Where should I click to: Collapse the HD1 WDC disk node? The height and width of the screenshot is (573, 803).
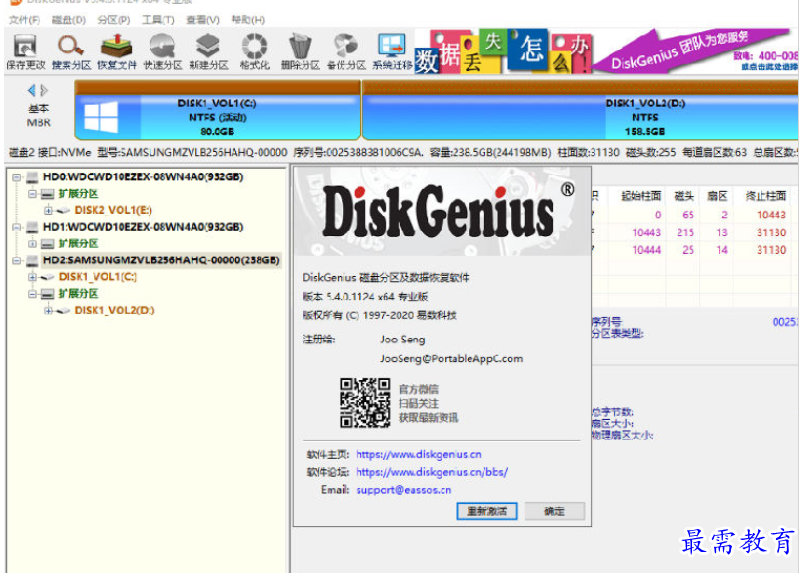[x=16, y=227]
